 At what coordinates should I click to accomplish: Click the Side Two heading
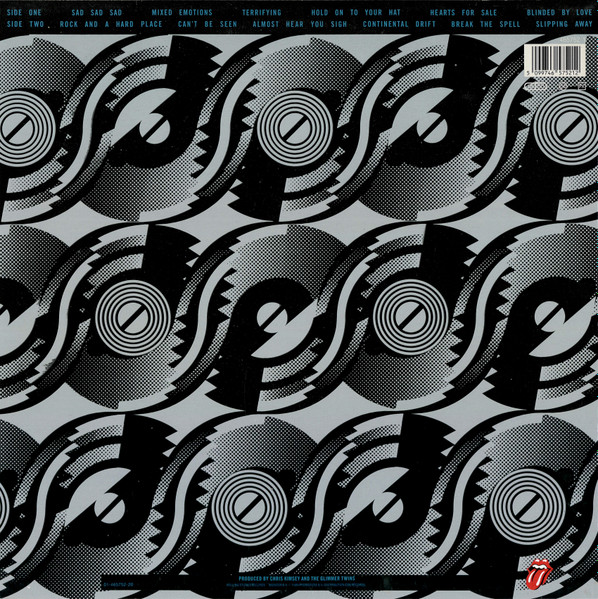pyautogui.click(x=26, y=24)
